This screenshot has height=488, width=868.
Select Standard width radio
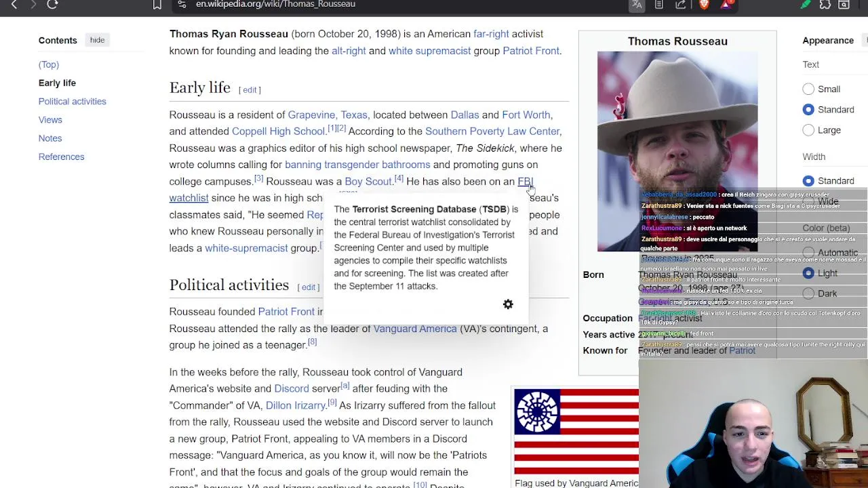(808, 180)
